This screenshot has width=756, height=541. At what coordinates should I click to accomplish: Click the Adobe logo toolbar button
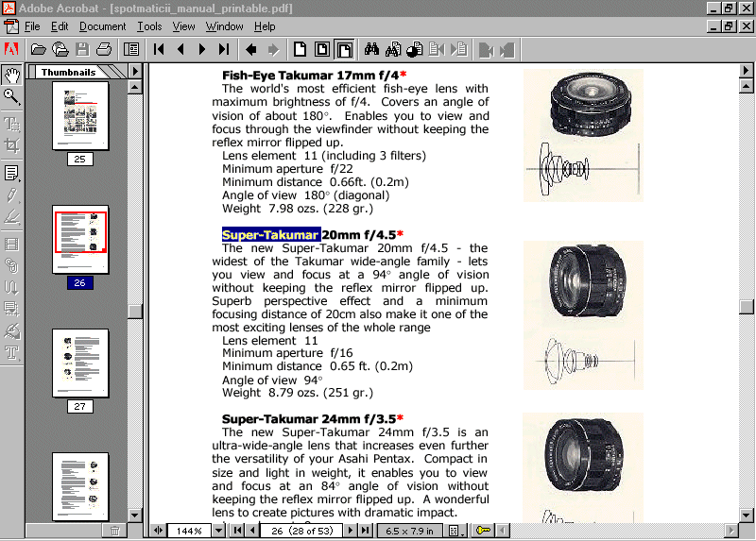tap(11, 49)
